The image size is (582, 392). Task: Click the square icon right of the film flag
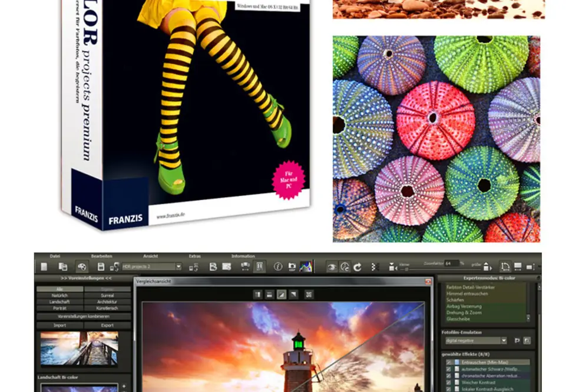527,340
